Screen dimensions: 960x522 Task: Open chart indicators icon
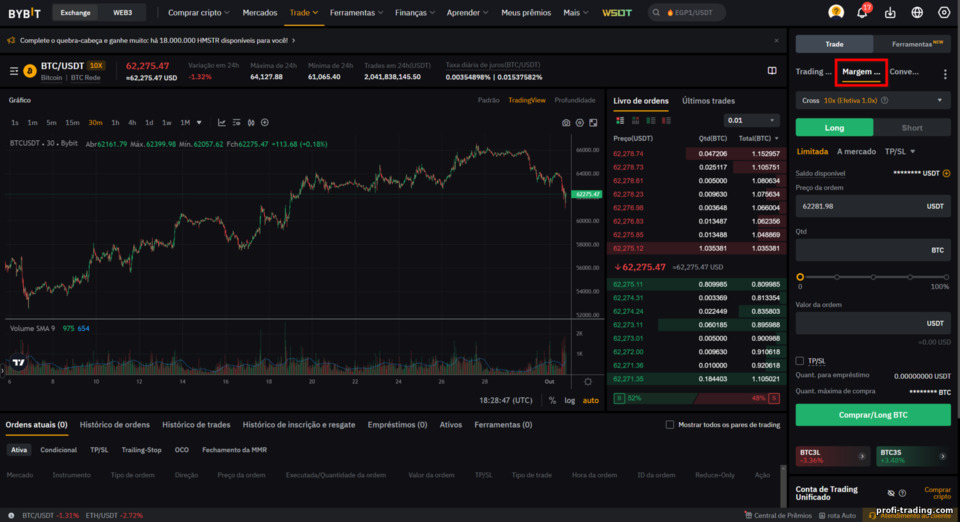[236, 122]
